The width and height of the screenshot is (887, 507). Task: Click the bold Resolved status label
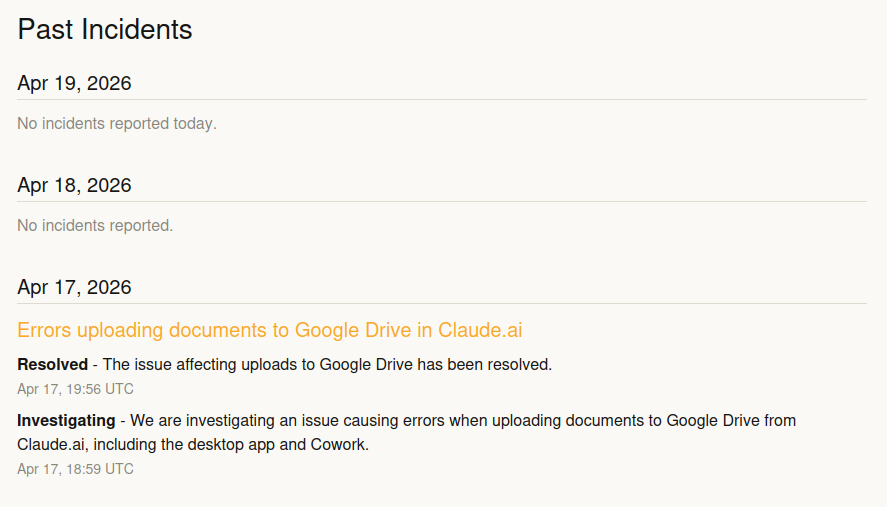pyautogui.click(x=52, y=364)
